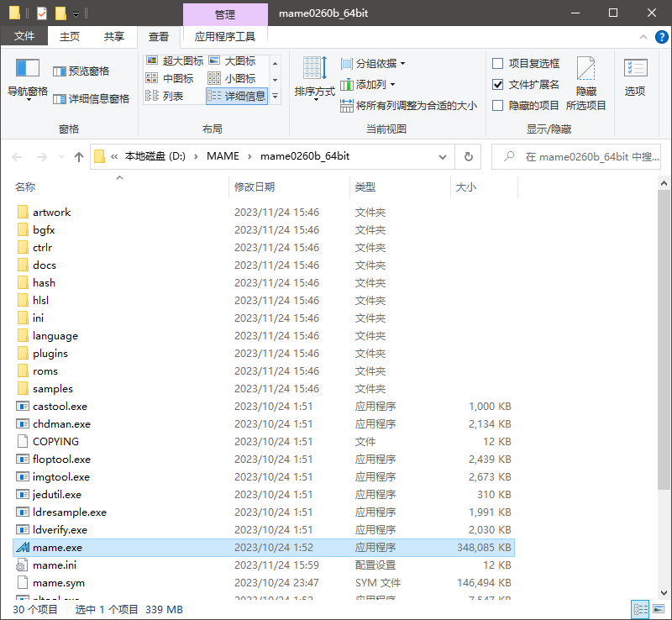This screenshot has height=620, width=672.
Task: Open the Add columns (添加列) dropdown
Action: pos(368,85)
